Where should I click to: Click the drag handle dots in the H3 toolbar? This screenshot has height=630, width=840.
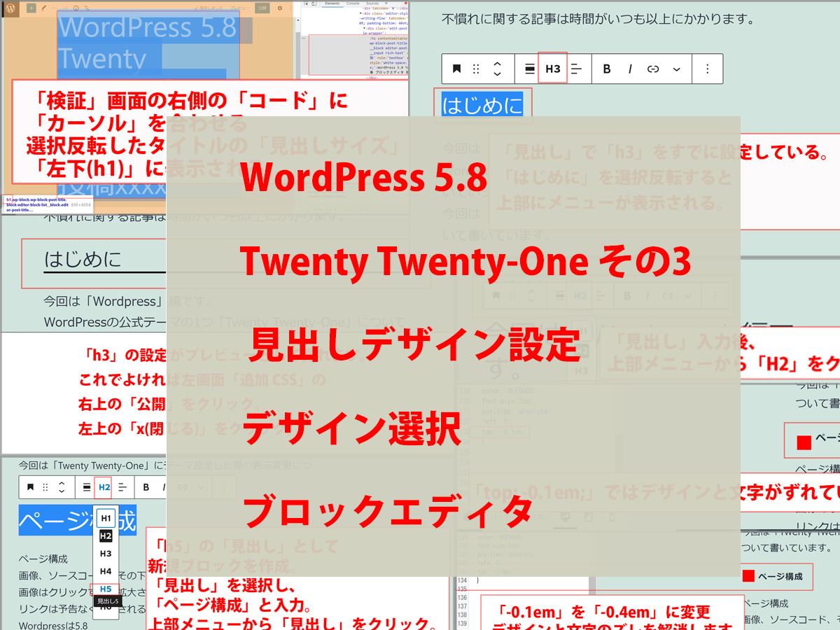pos(477,69)
